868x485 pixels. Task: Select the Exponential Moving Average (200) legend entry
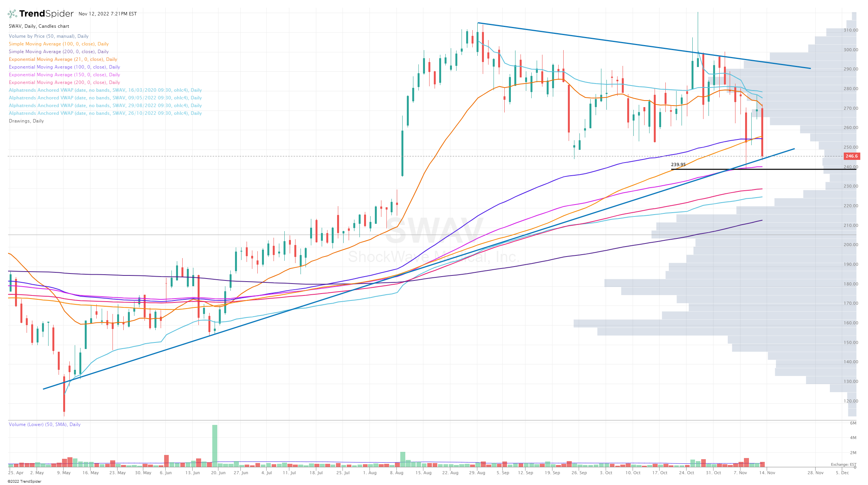(64, 82)
